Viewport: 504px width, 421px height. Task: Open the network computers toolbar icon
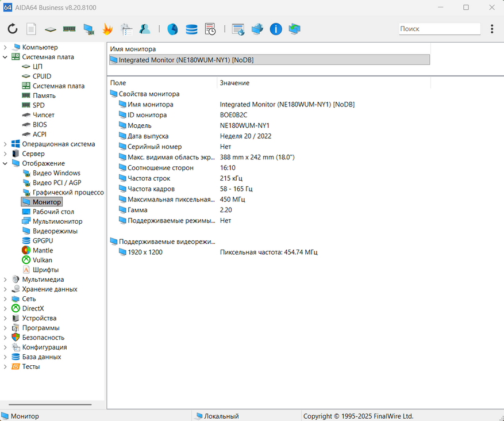257,29
